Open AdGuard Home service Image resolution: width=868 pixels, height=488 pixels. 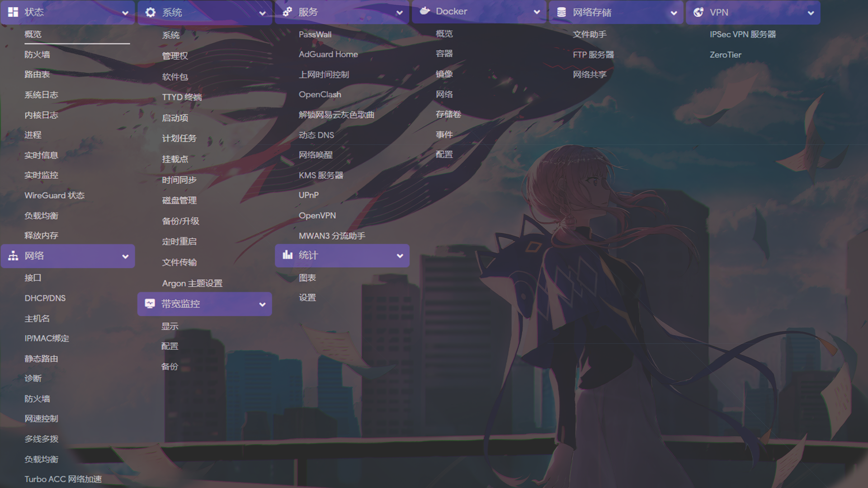click(328, 54)
